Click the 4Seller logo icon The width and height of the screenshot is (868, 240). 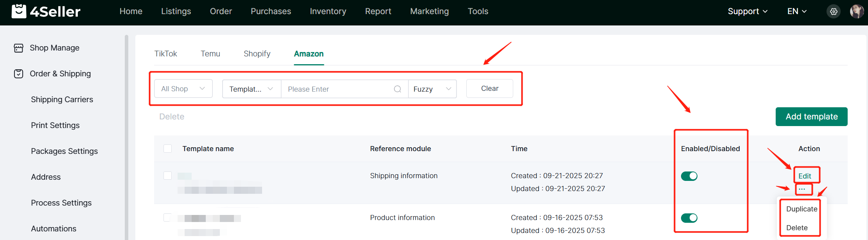[19, 11]
